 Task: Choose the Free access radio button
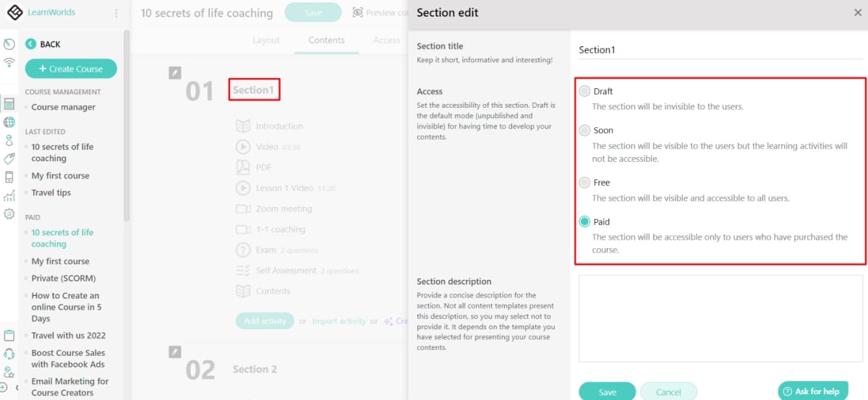[584, 182]
